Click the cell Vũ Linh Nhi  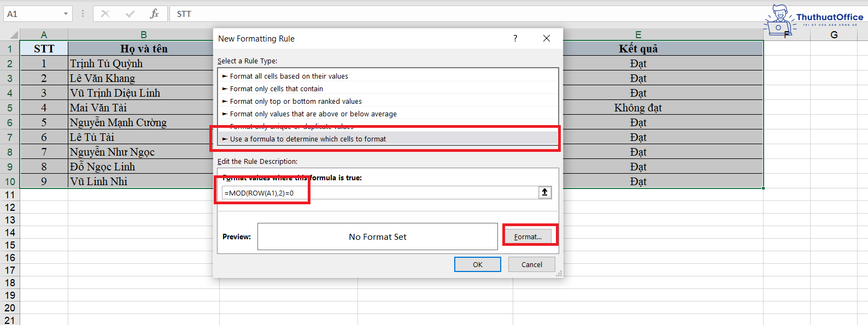[x=140, y=181]
